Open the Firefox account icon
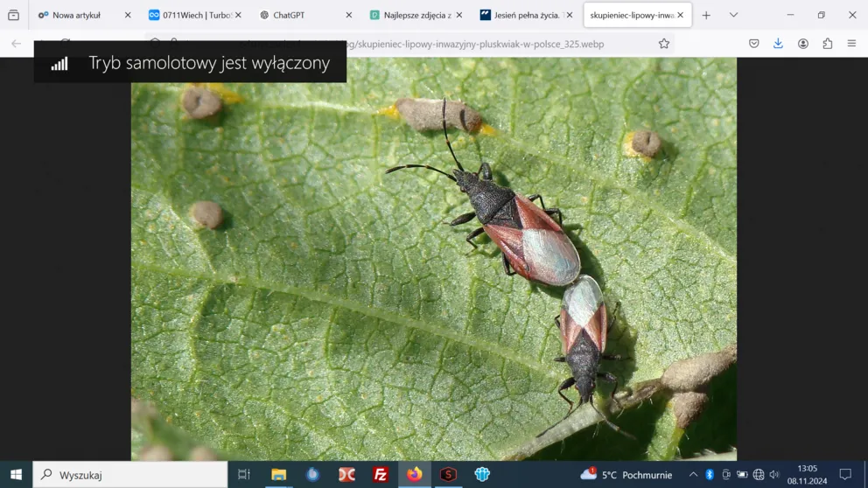This screenshot has width=868, height=488. [x=803, y=43]
